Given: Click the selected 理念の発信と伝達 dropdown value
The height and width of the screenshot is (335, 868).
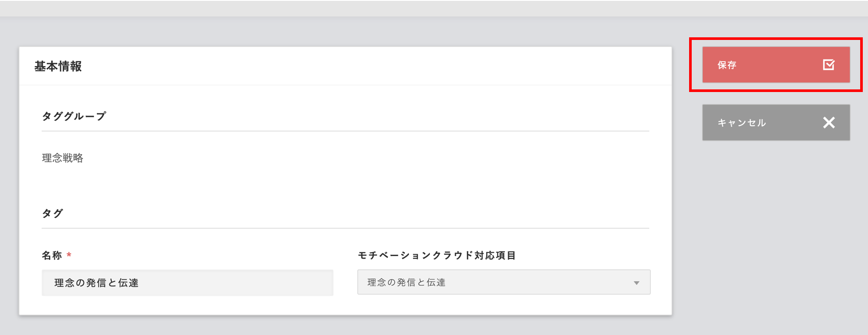Looking at the screenshot, I should tap(406, 282).
